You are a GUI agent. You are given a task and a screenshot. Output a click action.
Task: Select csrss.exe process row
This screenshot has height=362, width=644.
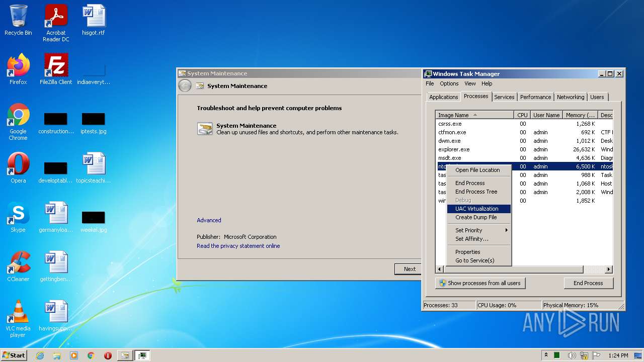point(523,124)
